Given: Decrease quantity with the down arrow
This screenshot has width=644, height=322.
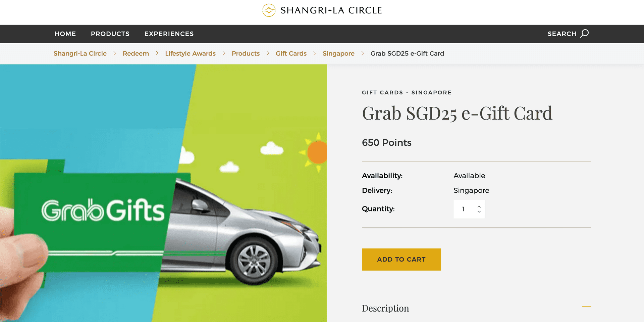Looking at the screenshot, I should tap(479, 212).
